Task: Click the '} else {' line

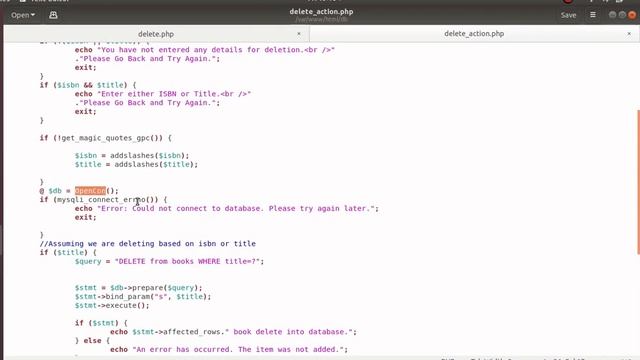Action: pos(92,341)
